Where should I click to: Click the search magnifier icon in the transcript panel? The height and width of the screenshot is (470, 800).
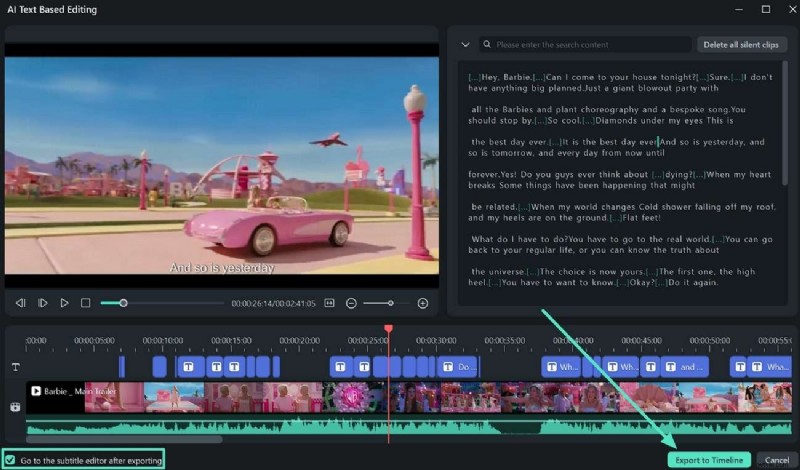tap(487, 45)
